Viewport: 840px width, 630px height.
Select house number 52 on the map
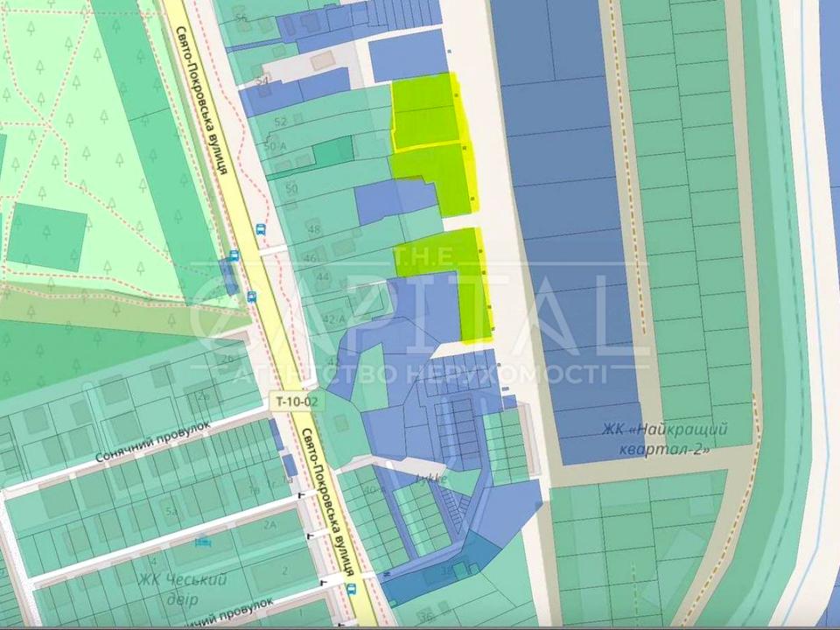tap(281, 122)
